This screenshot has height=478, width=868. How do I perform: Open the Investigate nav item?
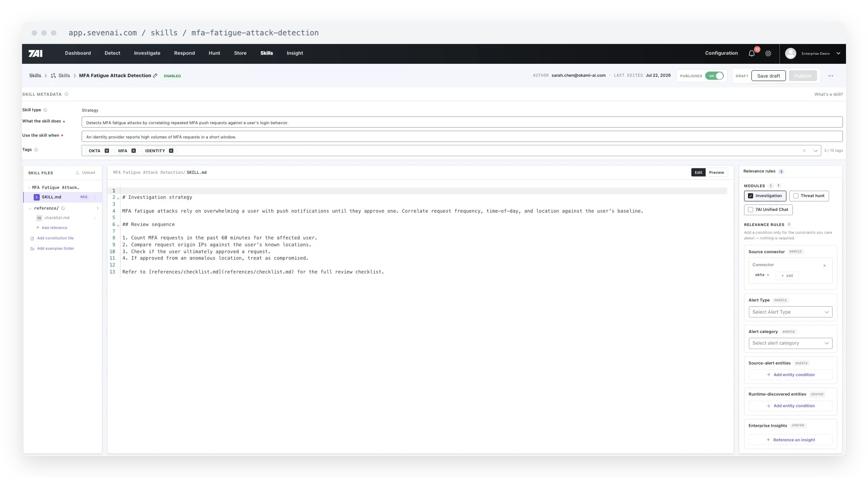(x=147, y=53)
